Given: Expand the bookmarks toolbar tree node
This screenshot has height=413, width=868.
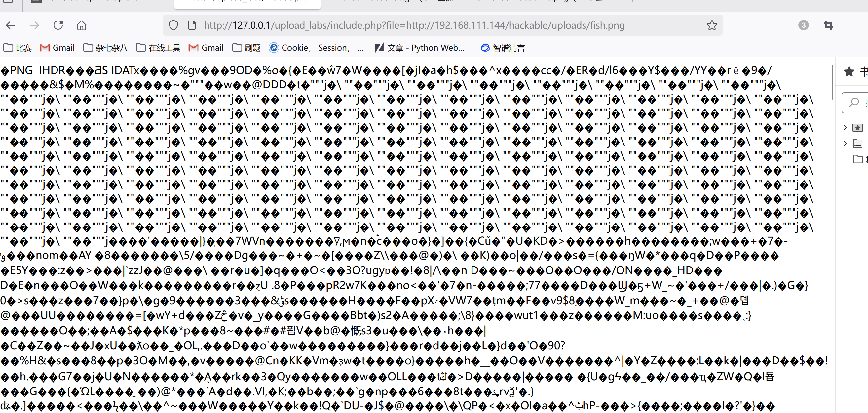Looking at the screenshot, I should pyautogui.click(x=845, y=127).
